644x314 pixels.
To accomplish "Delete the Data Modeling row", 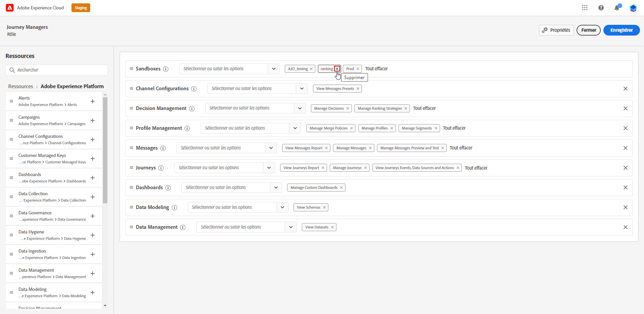I will (626, 207).
